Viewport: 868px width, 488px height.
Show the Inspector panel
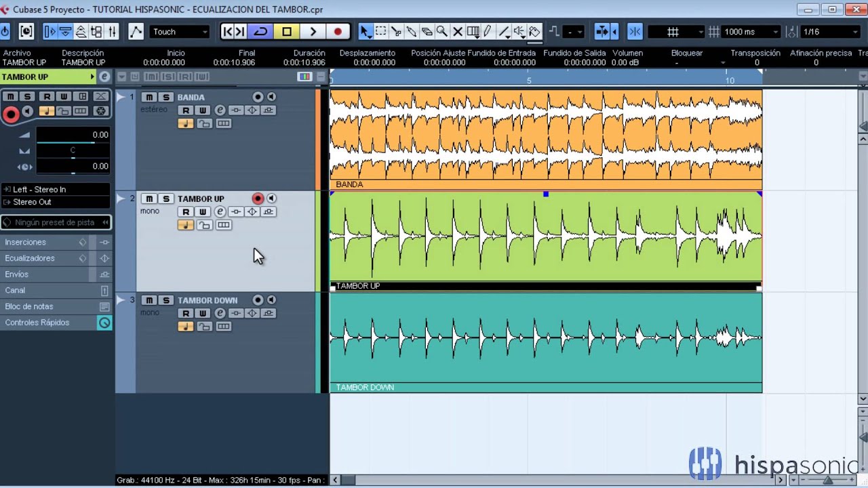pyautogui.click(x=50, y=32)
